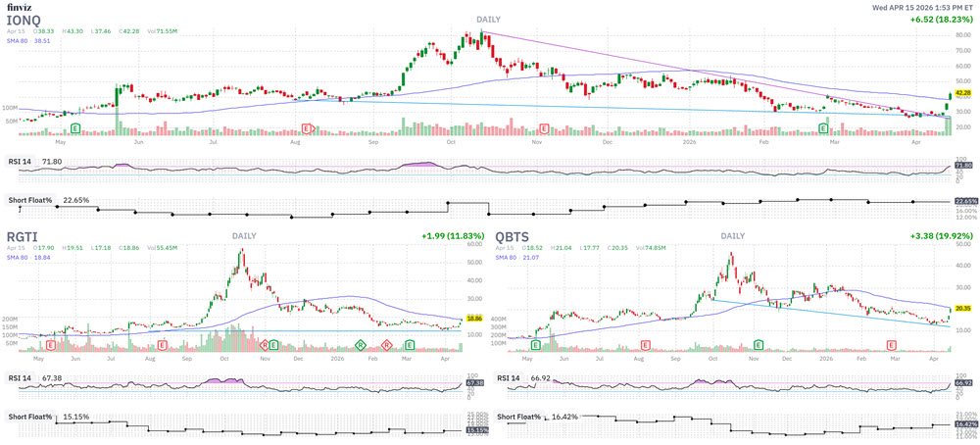The width and height of the screenshot is (980, 445).
Task: Click RGTI's green R diamond marker in January
Action: tap(361, 345)
